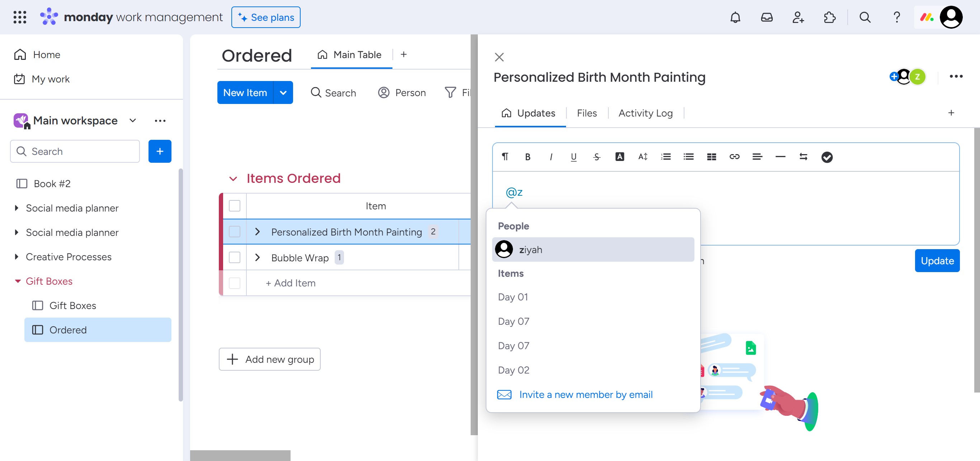Viewport: 980px width, 461px height.
Task: Open the inbox tray icon
Action: pos(767,18)
